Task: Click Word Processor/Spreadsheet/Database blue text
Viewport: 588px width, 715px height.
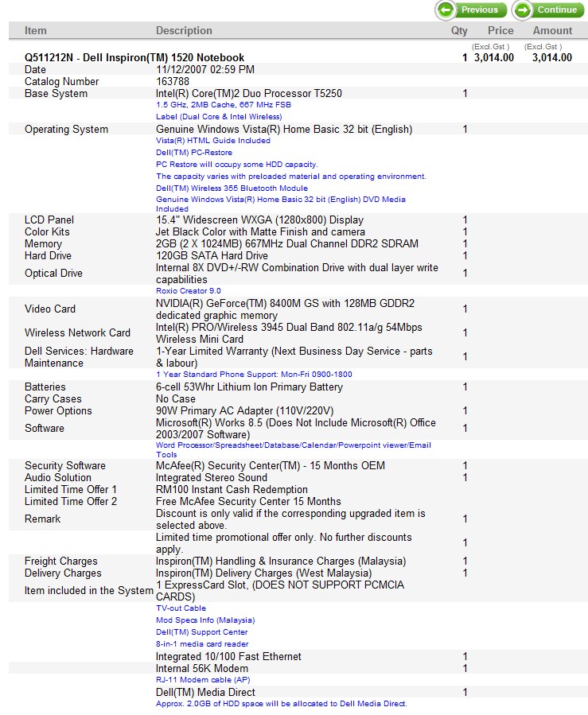Action: pos(294,449)
